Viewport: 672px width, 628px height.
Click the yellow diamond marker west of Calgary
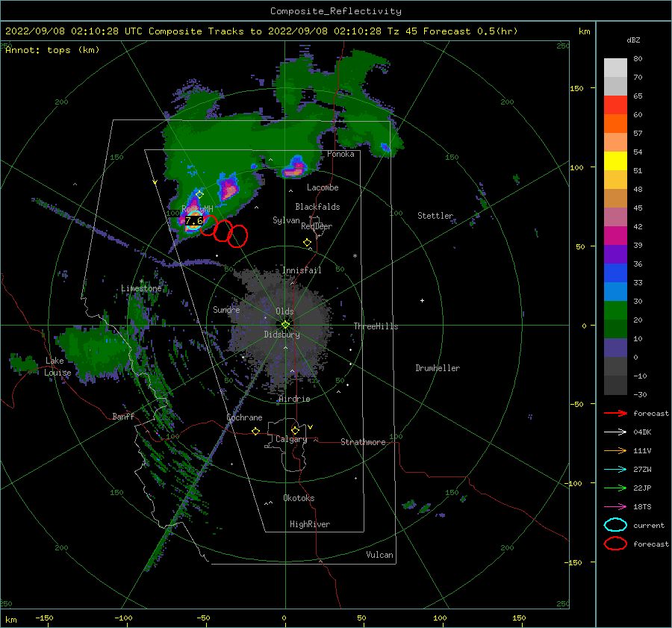coord(255,431)
